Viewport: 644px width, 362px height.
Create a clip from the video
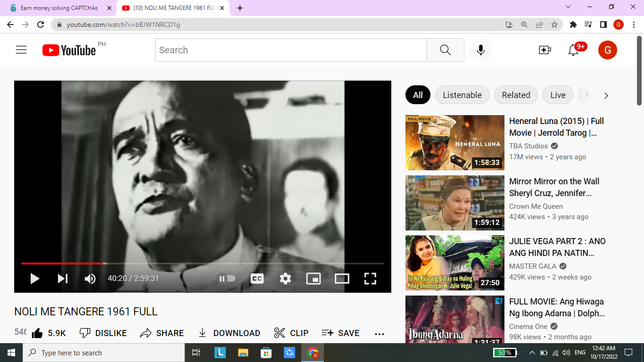(291, 333)
